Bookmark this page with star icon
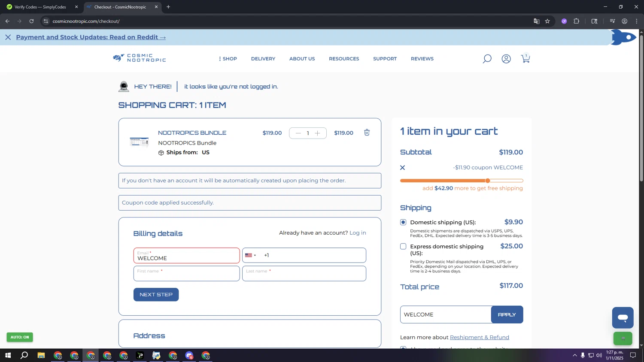This screenshot has height=362, width=644. [547, 21]
